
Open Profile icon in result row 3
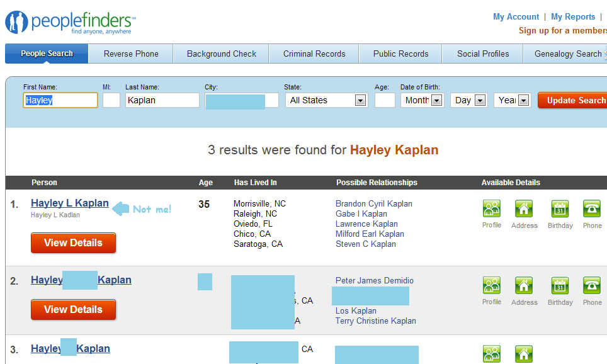[x=492, y=354]
